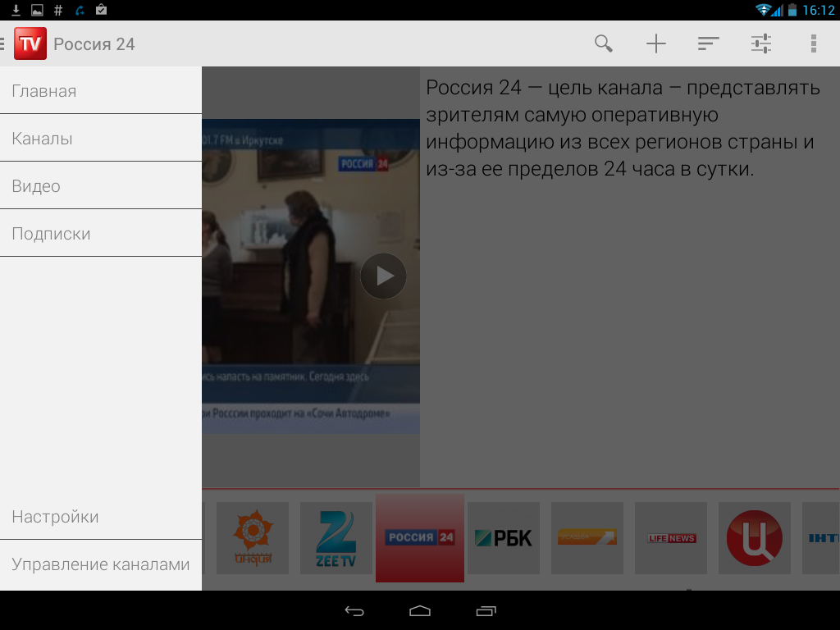Open the search magnifier in the action bar

click(x=604, y=43)
